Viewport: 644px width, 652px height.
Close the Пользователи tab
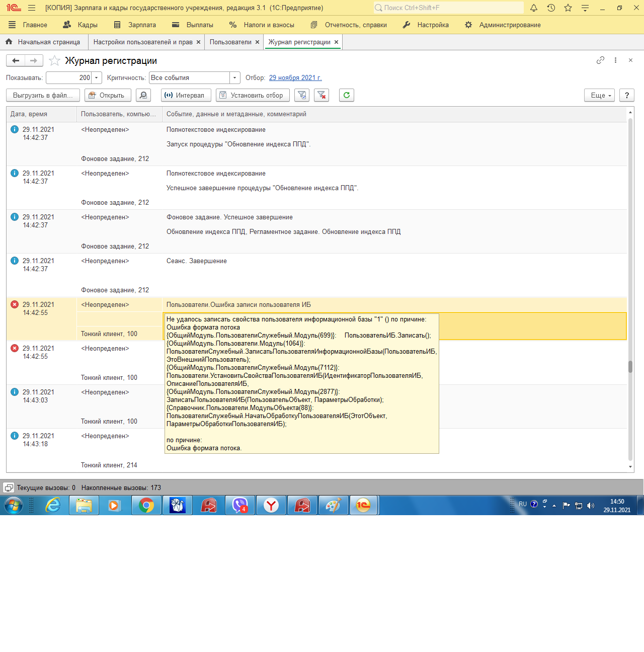click(x=257, y=42)
